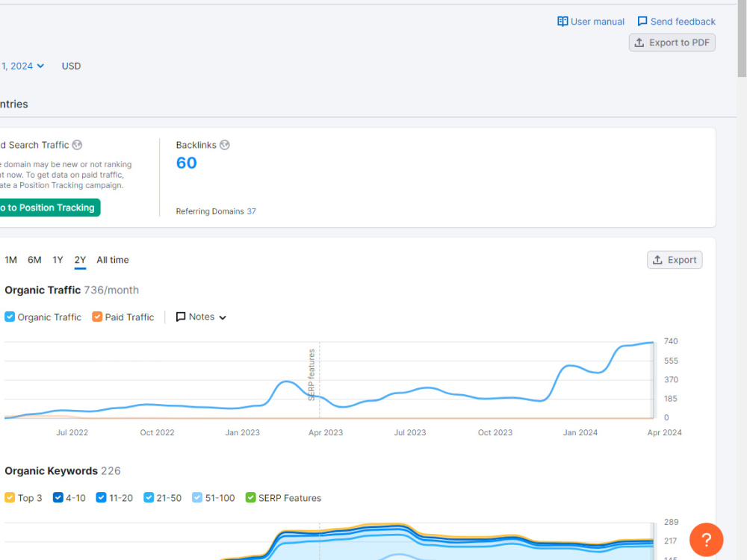
Task: Toggle the 4-10 keywords checkbox
Action: (58, 497)
